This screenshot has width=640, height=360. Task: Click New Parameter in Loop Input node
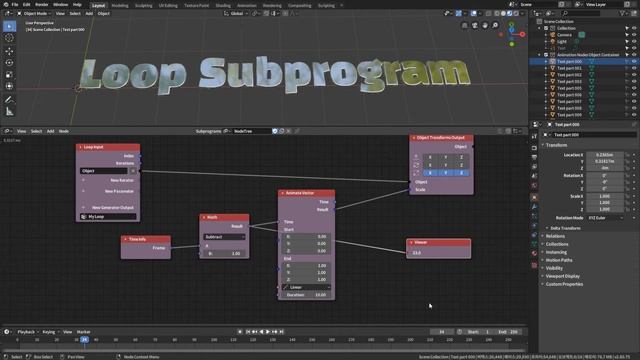tap(119, 191)
